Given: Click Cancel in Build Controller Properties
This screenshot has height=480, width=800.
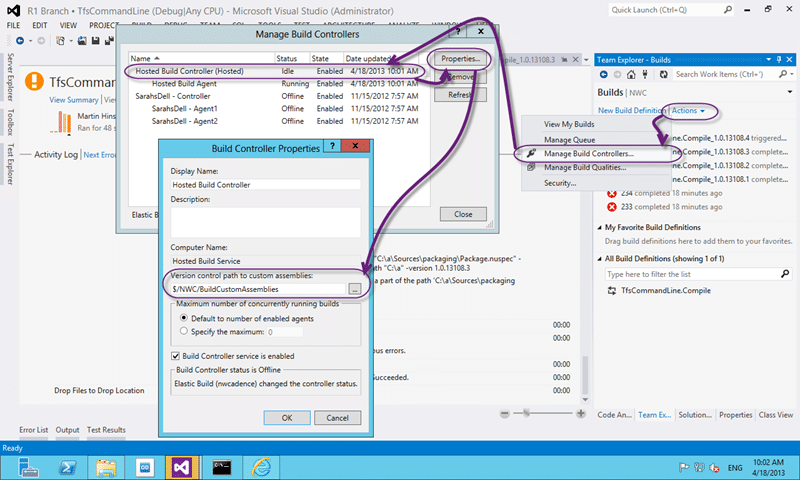Looking at the screenshot, I should (337, 418).
